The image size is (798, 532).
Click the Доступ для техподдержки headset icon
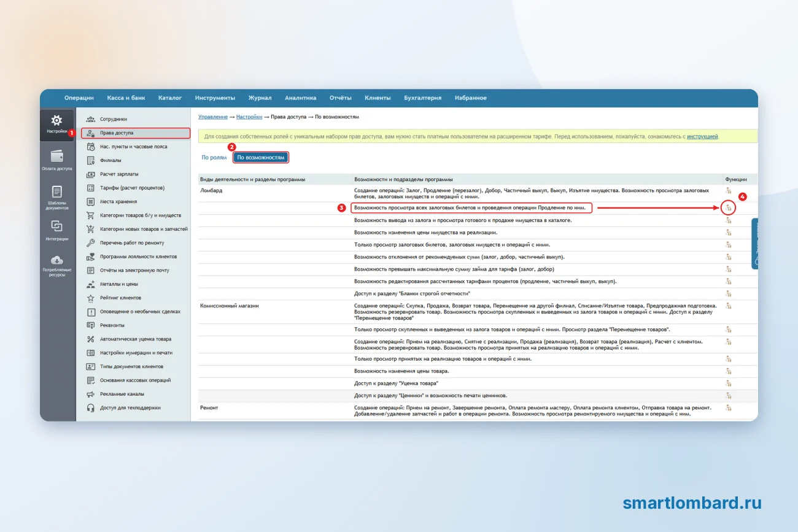tap(91, 407)
